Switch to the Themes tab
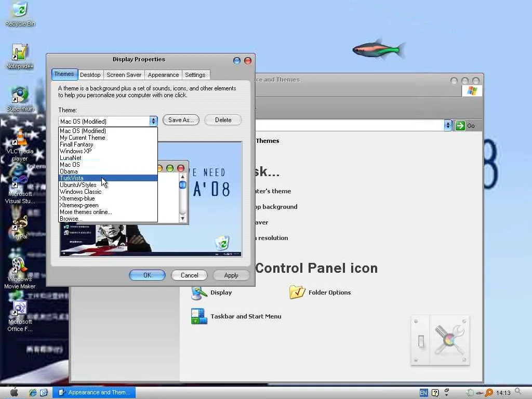This screenshot has width=532, height=399. pyautogui.click(x=64, y=74)
